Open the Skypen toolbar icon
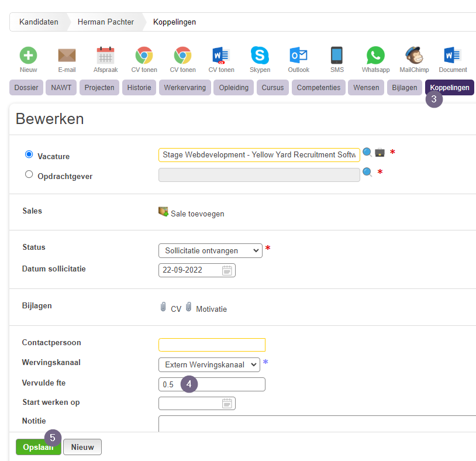This screenshot has width=476, height=461. (x=260, y=55)
